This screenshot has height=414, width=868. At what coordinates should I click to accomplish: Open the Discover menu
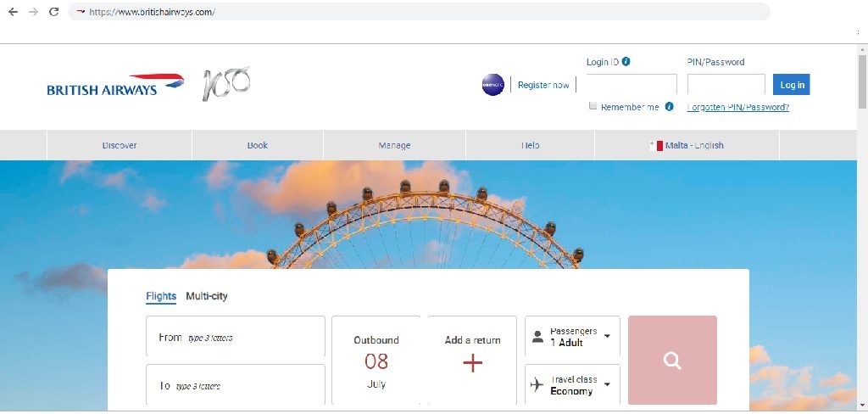point(119,145)
